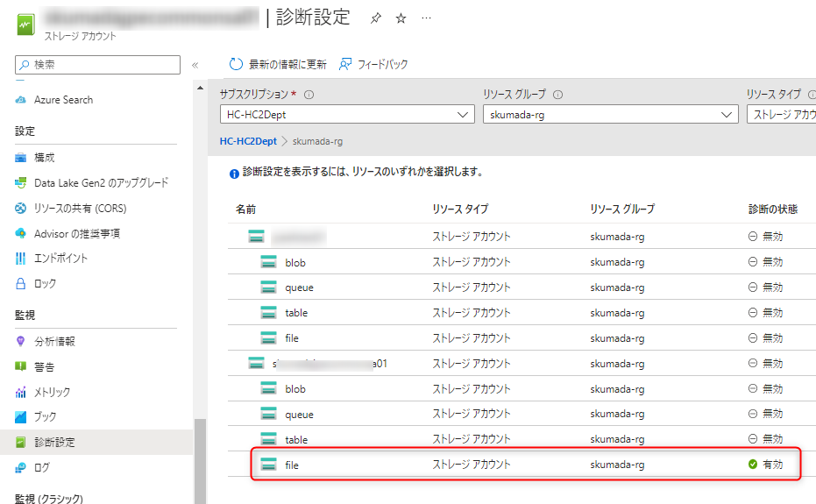Open ブック sidebar entry
816x504 pixels.
(x=46, y=417)
